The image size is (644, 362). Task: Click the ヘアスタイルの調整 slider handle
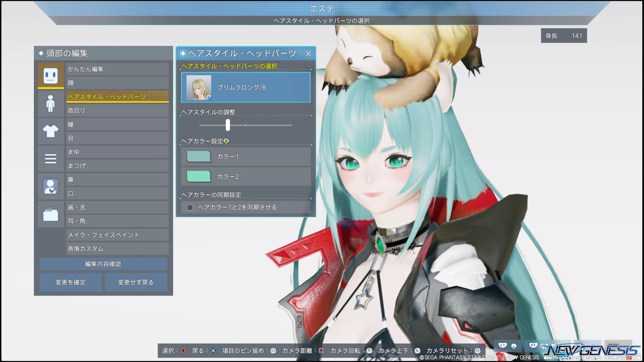pos(228,125)
